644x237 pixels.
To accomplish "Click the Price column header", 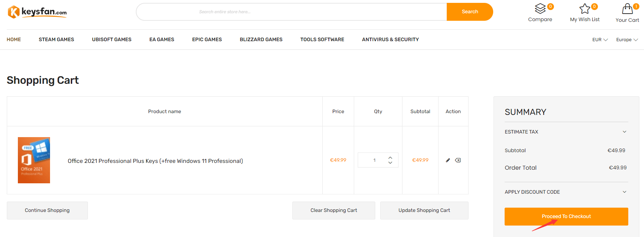I will pos(338,111).
